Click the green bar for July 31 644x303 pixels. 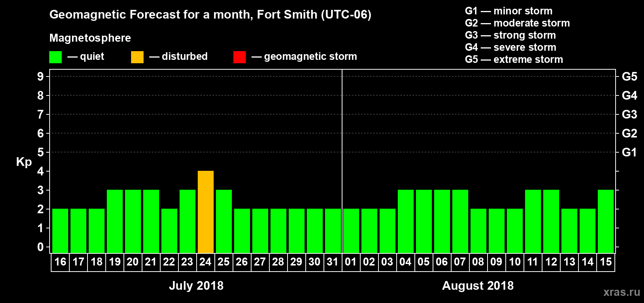(333, 231)
